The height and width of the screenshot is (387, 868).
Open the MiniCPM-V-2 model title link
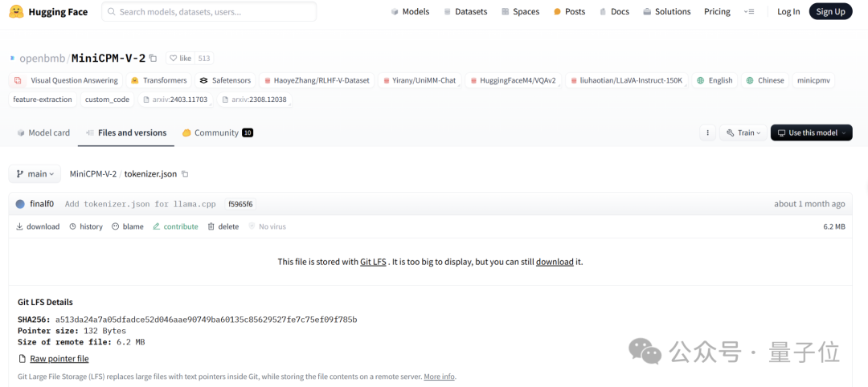(x=108, y=58)
